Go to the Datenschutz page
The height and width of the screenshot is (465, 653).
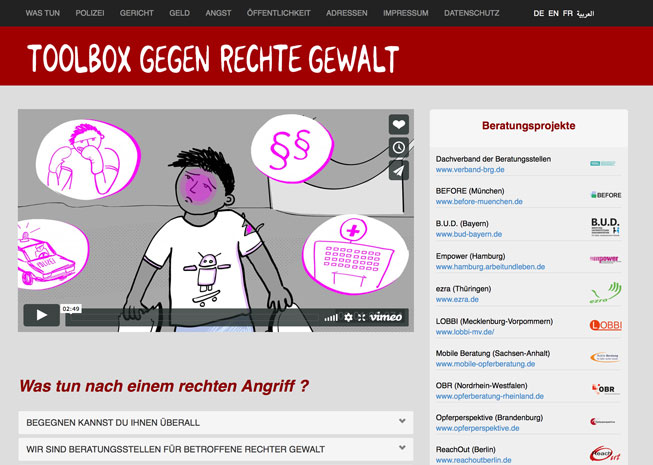coord(473,14)
